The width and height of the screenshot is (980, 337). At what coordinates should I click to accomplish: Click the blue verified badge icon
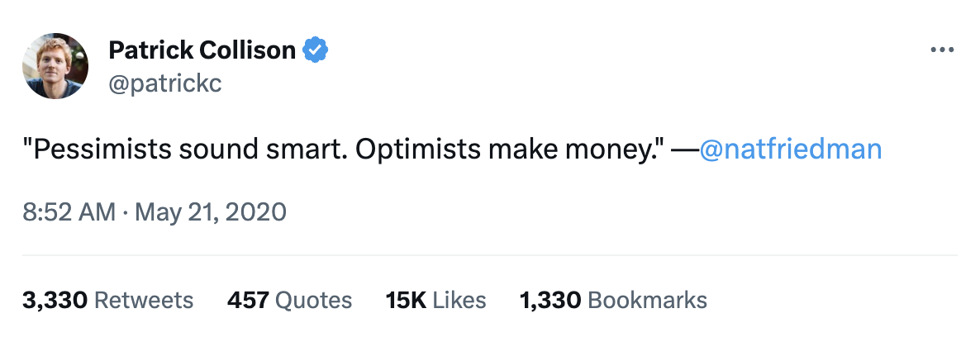click(315, 50)
